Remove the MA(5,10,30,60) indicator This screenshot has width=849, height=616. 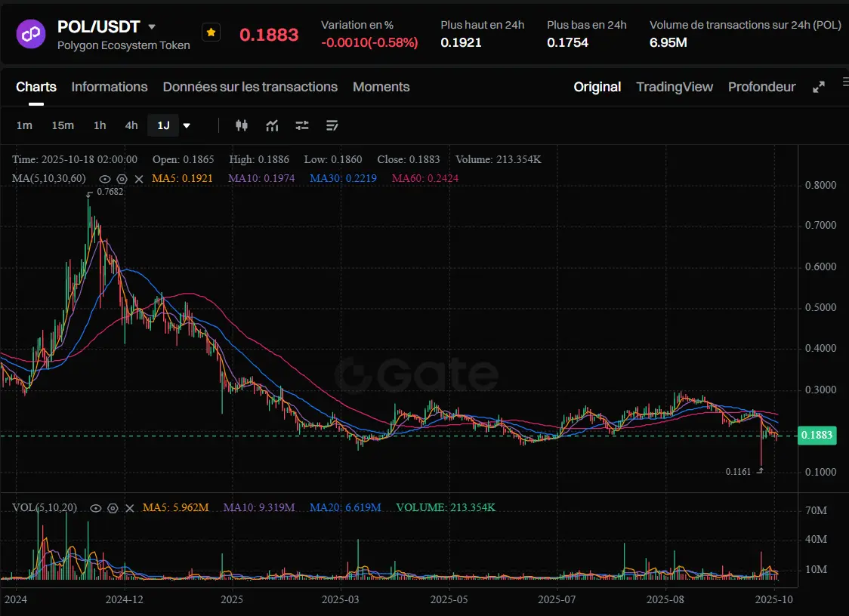[139, 179]
